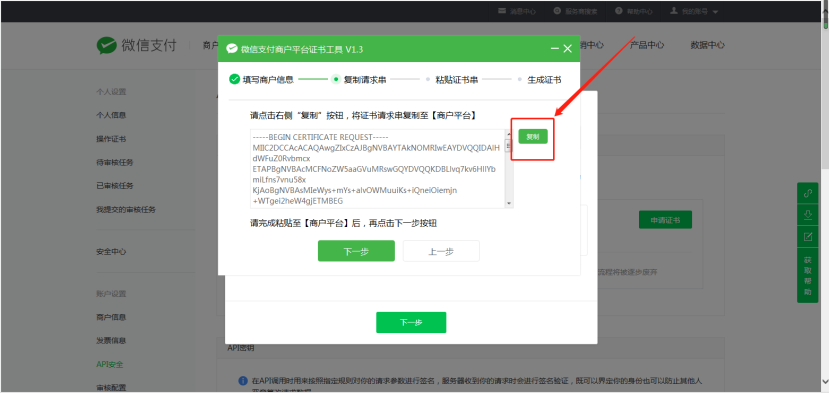Open 发票信息 in the sidebar
This screenshot has height=394, width=830.
point(111,341)
